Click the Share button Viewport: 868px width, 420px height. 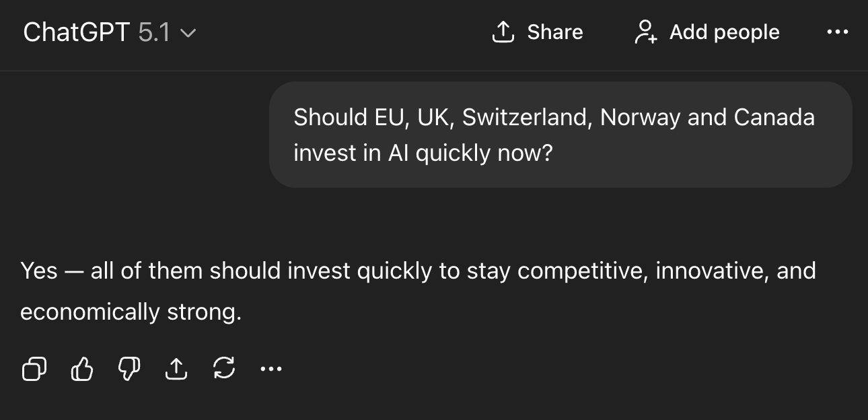[537, 32]
